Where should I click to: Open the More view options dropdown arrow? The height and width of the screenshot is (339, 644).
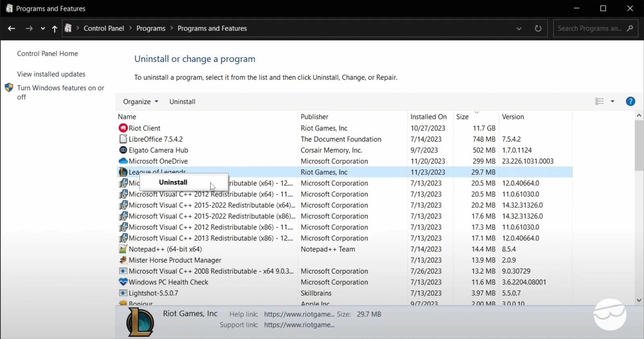tap(613, 102)
